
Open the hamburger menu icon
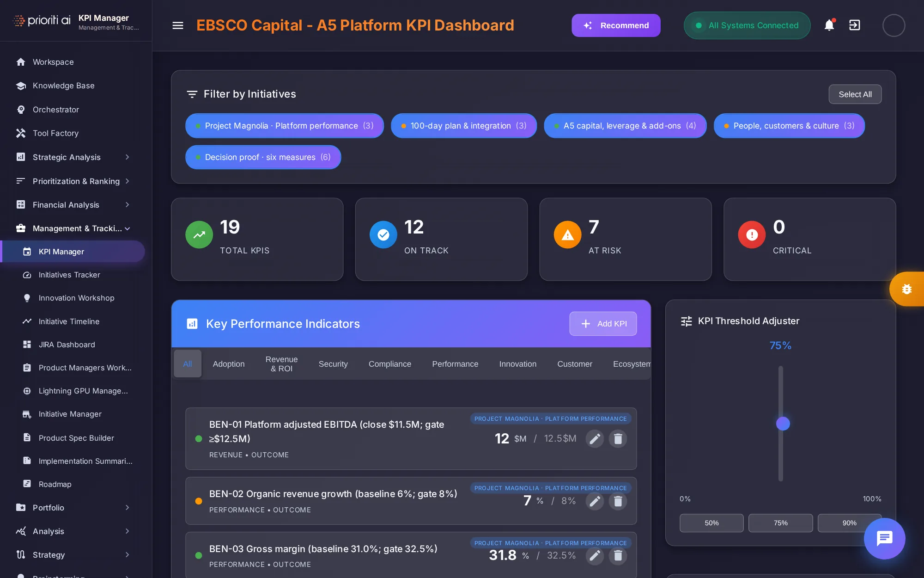[178, 25]
